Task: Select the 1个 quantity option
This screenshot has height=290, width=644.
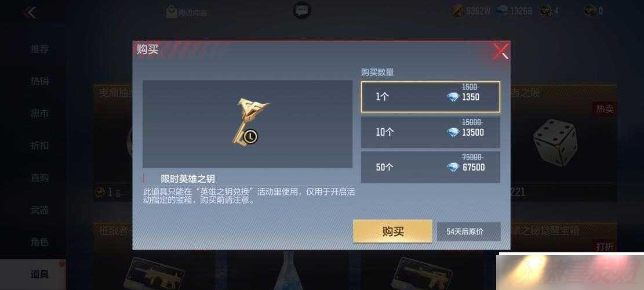Action: point(431,97)
